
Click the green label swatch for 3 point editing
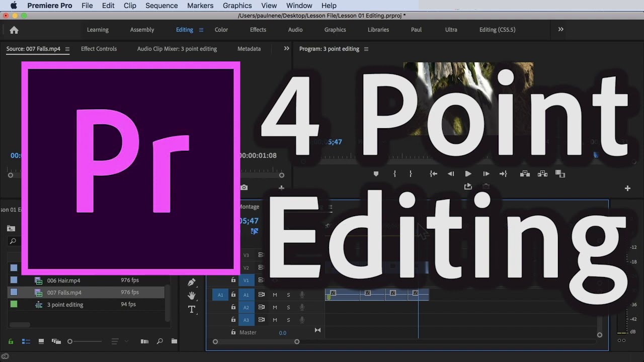pos(14,304)
